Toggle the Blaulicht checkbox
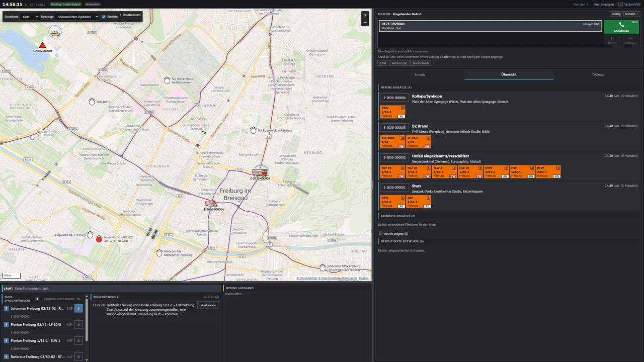The image size is (644, 362). (104, 17)
